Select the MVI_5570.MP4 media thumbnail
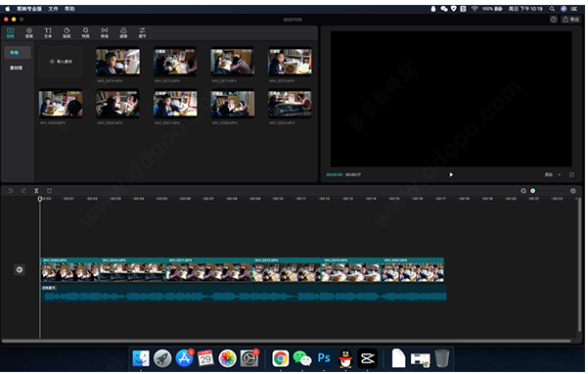The image size is (588, 374). coord(290,62)
